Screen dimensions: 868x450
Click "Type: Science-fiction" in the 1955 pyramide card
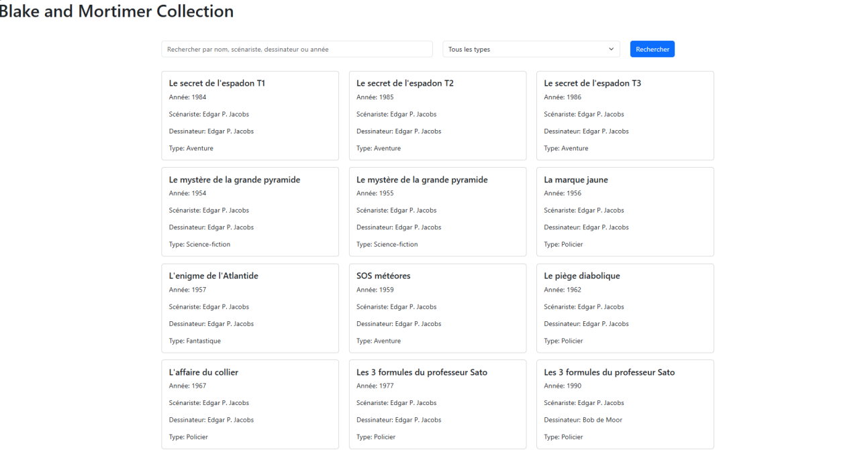[387, 244]
